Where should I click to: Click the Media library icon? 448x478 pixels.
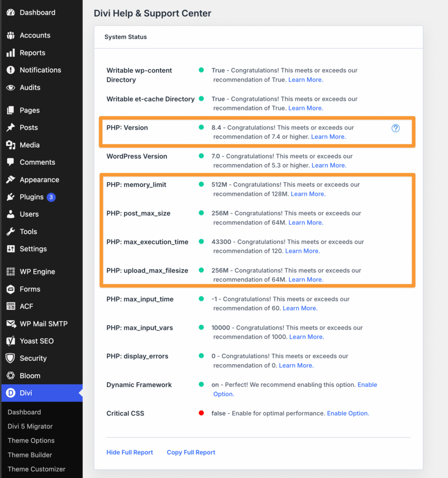point(11,145)
